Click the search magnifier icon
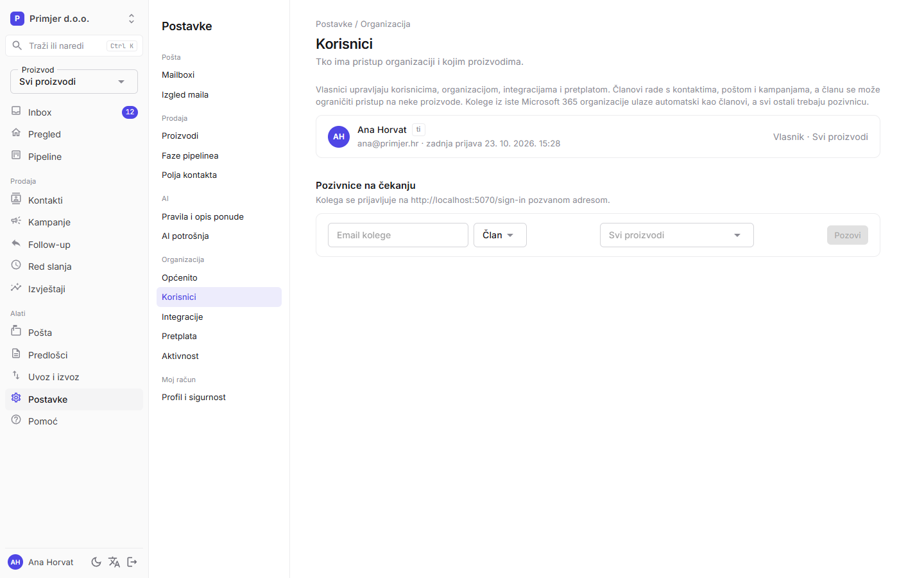The width and height of the screenshot is (924, 578). (x=17, y=46)
